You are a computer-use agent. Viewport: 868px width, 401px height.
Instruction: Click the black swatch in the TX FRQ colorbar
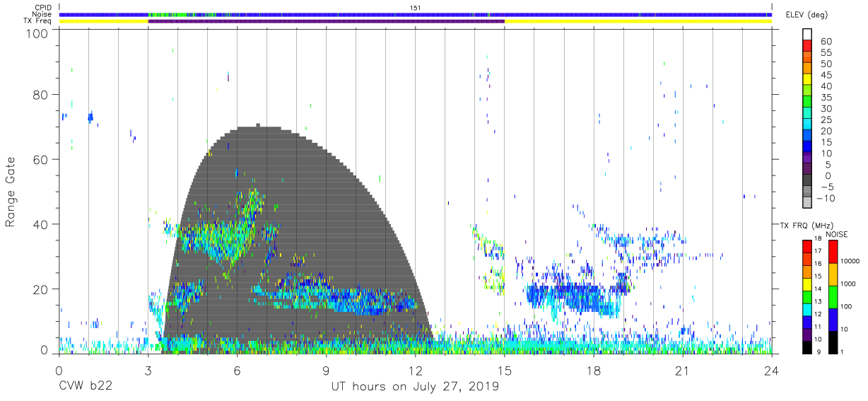807,347
